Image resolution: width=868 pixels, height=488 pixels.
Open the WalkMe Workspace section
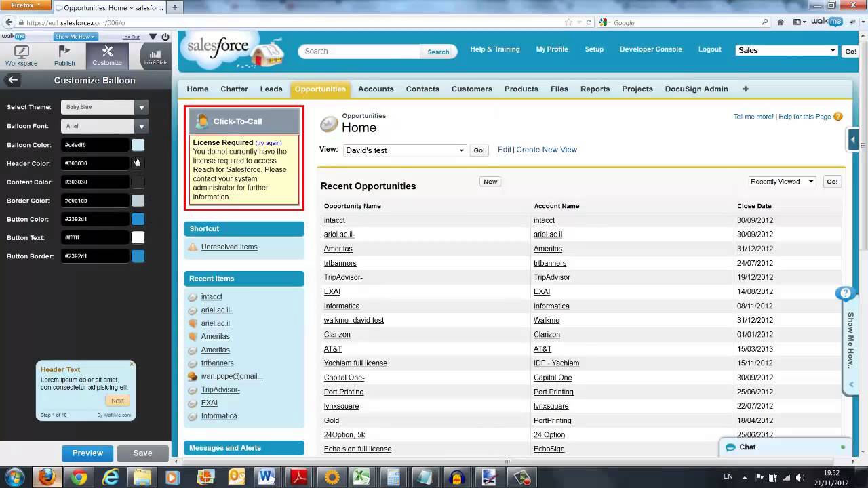[22, 56]
